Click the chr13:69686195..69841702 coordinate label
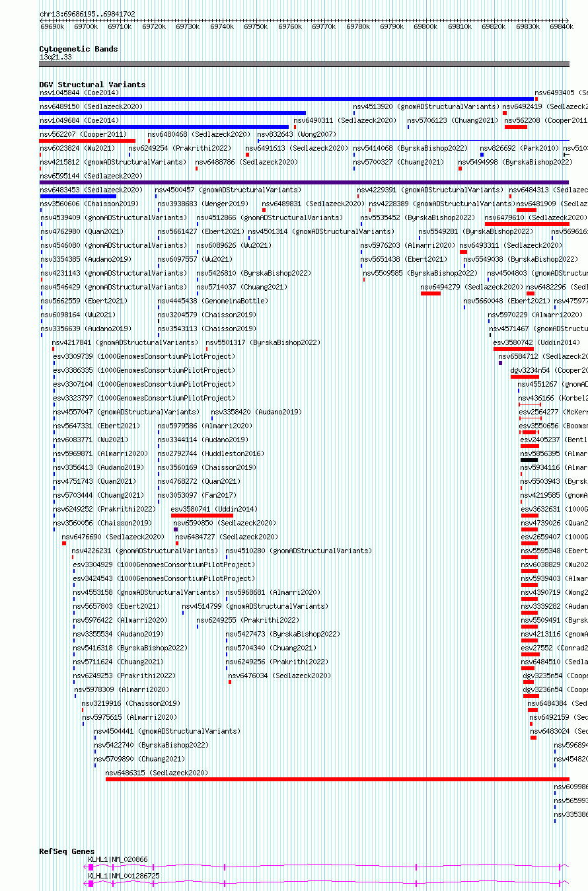Image resolution: width=588 pixels, height=891 pixels. [x=87, y=14]
